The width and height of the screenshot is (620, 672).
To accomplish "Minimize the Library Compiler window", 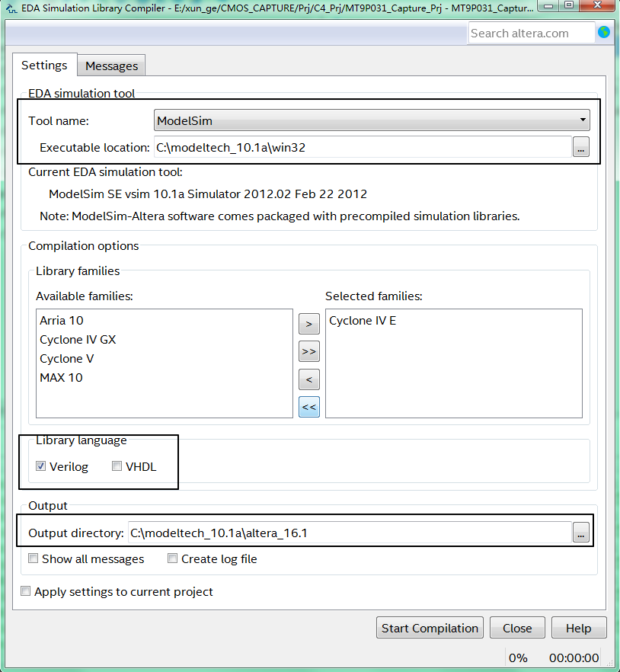I will point(548,6).
